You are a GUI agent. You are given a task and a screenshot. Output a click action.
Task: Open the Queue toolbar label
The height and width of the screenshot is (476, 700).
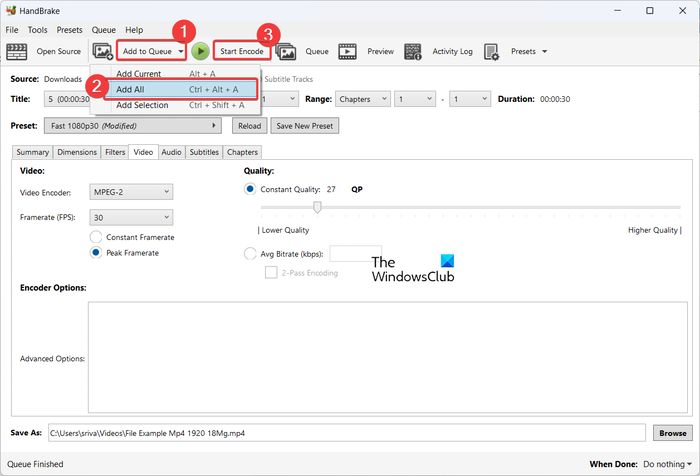click(317, 51)
